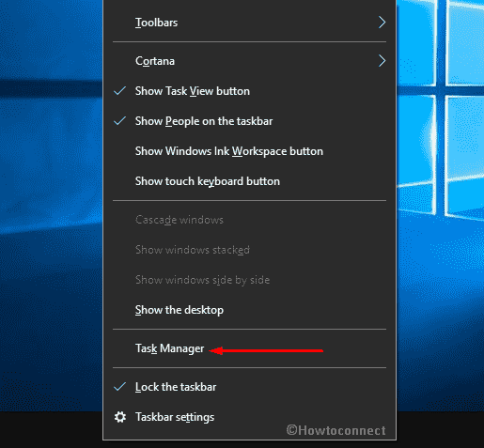Choose Show windows stacked entry

[x=249, y=250]
